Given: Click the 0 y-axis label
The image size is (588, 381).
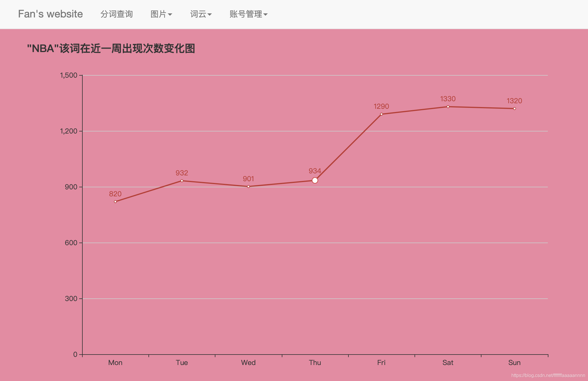Looking at the screenshot, I should 75,355.
